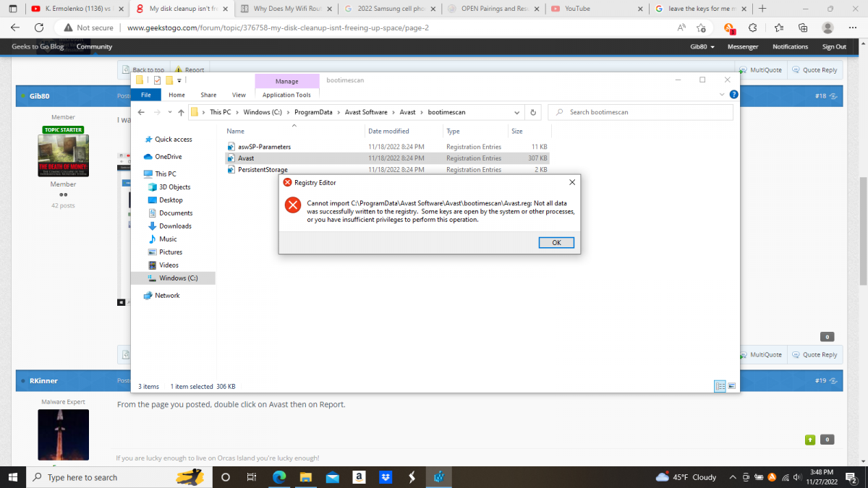Screen dimensions: 868x488
Task: Reload the geekstogo page
Action: coord(40,27)
